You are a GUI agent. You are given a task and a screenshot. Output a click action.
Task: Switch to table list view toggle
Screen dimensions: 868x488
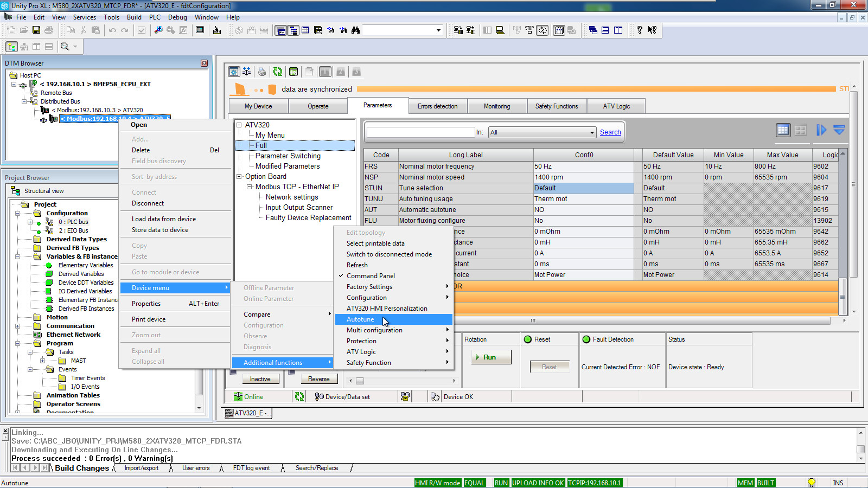tap(783, 130)
